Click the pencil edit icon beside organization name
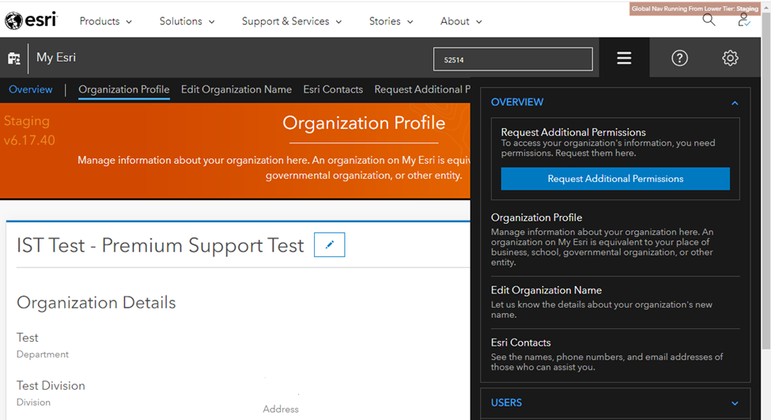 click(x=329, y=244)
